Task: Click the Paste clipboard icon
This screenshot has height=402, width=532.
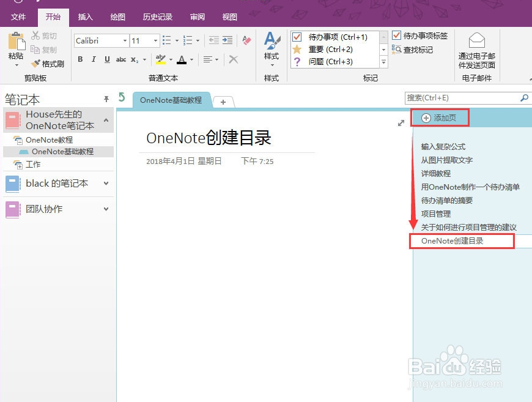Action: pyautogui.click(x=17, y=42)
